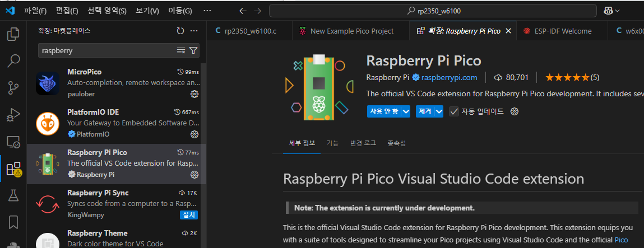Image resolution: width=644 pixels, height=248 pixels.
Task: Go back in navigation history
Action: (243, 11)
